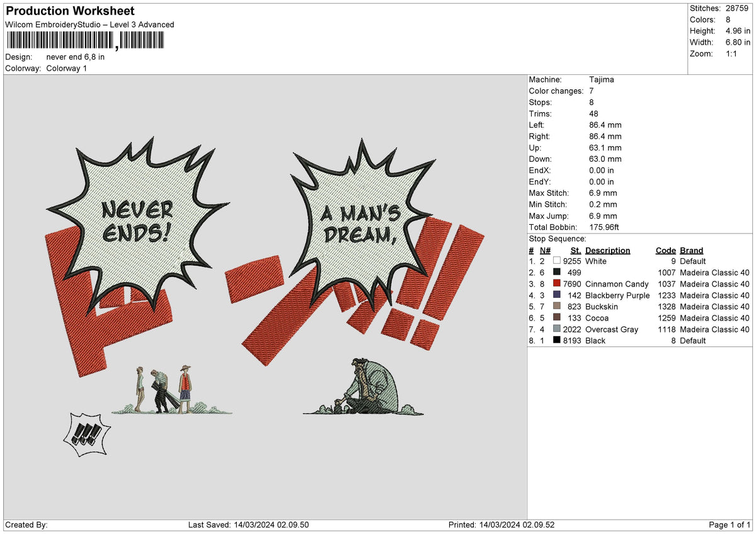Viewport: 756px width, 534px height.
Task: Select the Max Stitch value '6.9 mm'
Action: tap(603, 193)
